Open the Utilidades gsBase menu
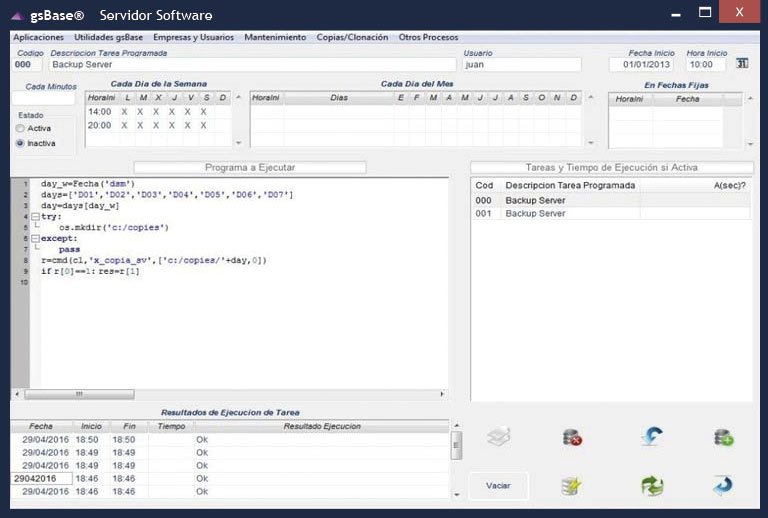Viewport: 768px width, 518px height. (x=108, y=37)
